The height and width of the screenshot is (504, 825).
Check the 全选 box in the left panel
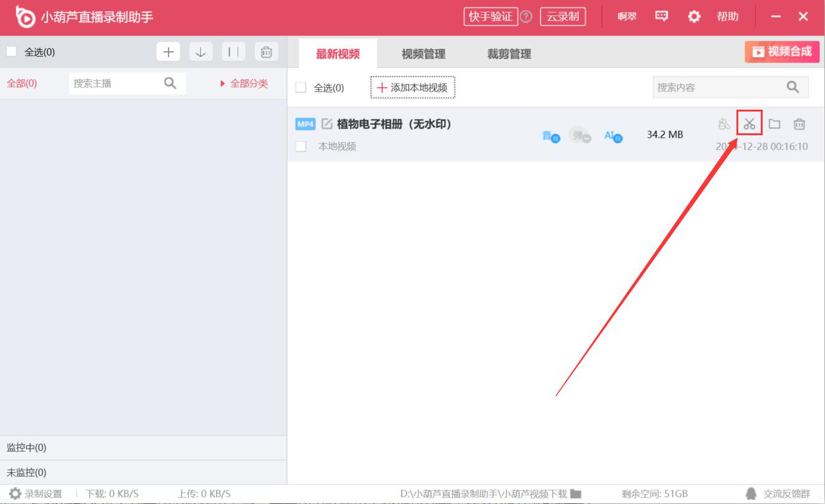pos(12,52)
